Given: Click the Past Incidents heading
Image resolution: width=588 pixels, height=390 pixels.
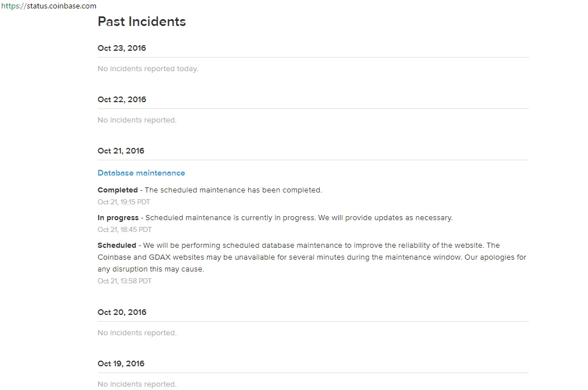Looking at the screenshot, I should (x=142, y=21).
